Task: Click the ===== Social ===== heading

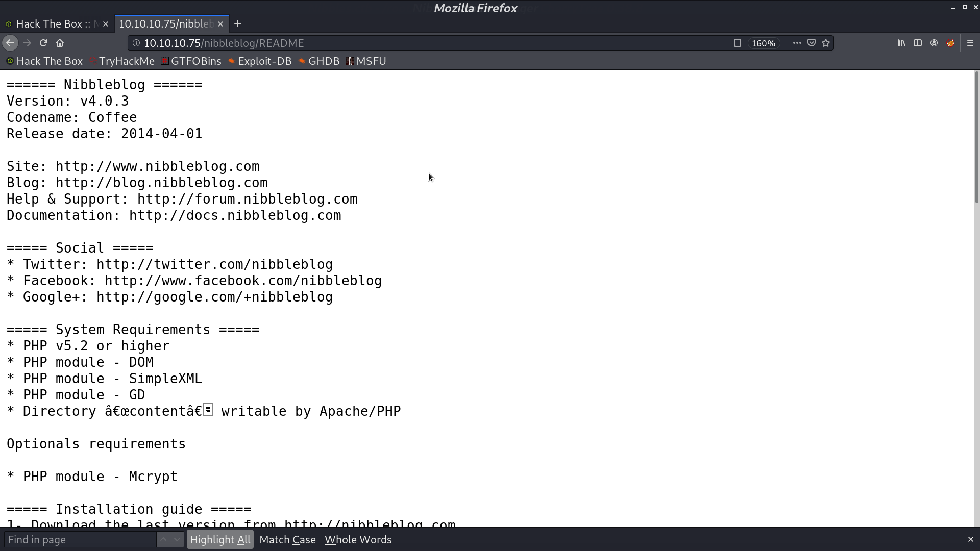Action: [80, 248]
